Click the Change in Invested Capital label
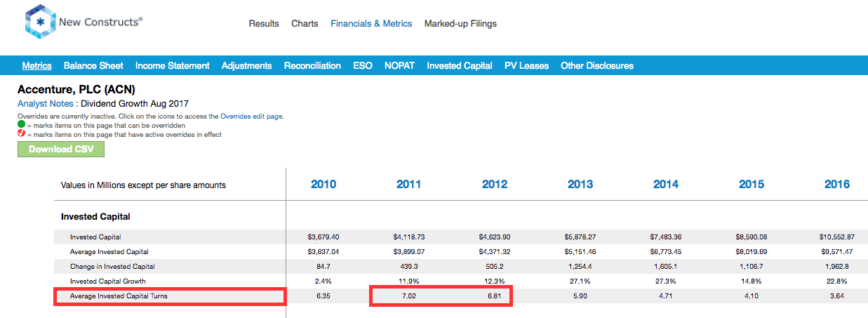The width and height of the screenshot is (868, 318). tap(112, 267)
